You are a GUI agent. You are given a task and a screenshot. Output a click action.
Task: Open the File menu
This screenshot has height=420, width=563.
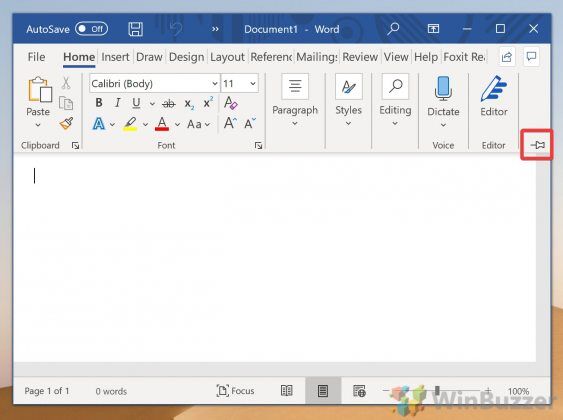(x=36, y=57)
